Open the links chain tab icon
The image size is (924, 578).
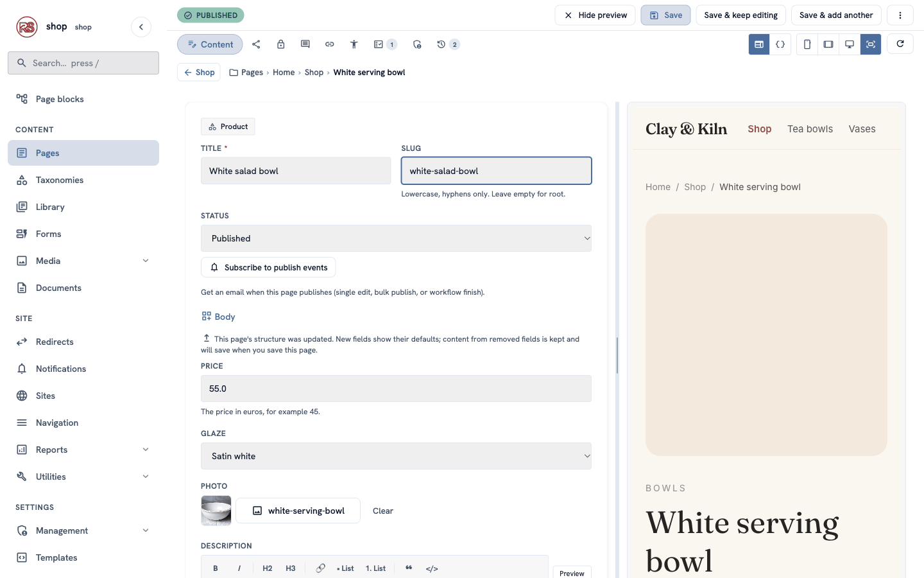pos(329,44)
